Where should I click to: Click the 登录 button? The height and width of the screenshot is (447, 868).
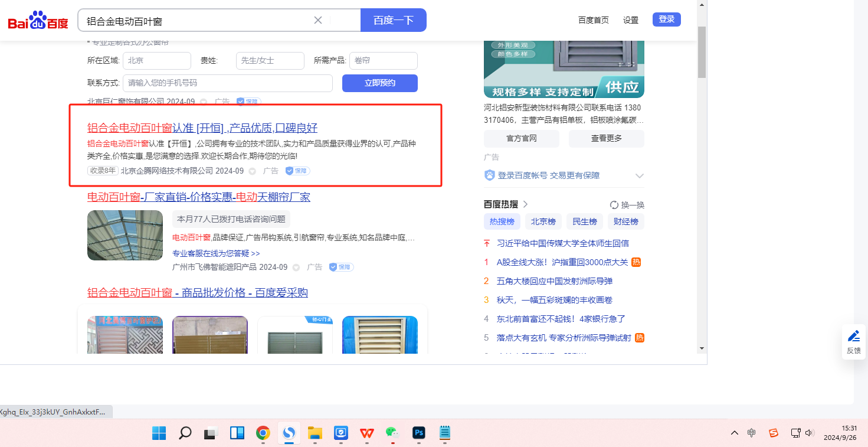point(667,19)
